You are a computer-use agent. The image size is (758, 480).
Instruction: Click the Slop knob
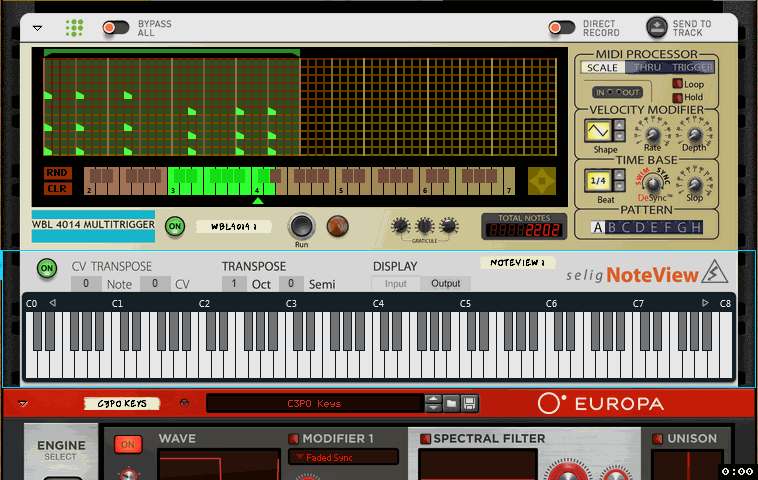pyautogui.click(x=695, y=184)
